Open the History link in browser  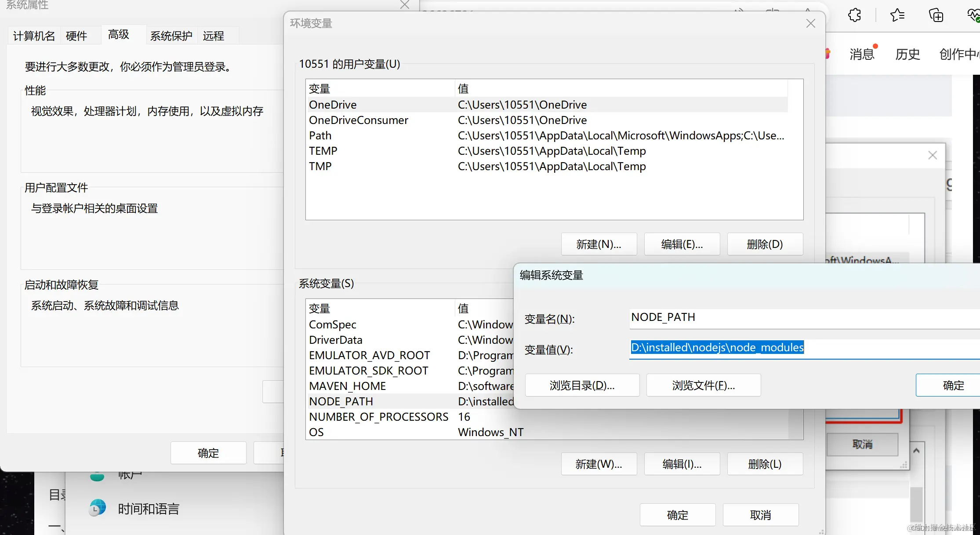point(907,54)
